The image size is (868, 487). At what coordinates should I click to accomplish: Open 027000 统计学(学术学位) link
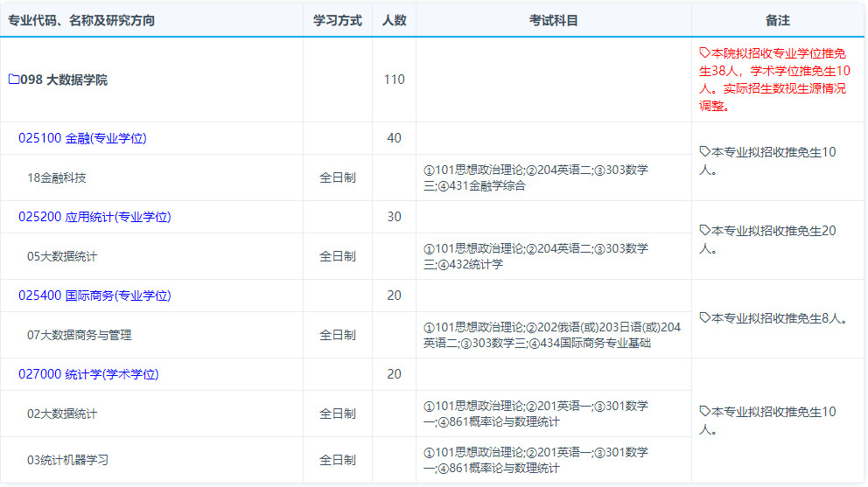(88, 374)
